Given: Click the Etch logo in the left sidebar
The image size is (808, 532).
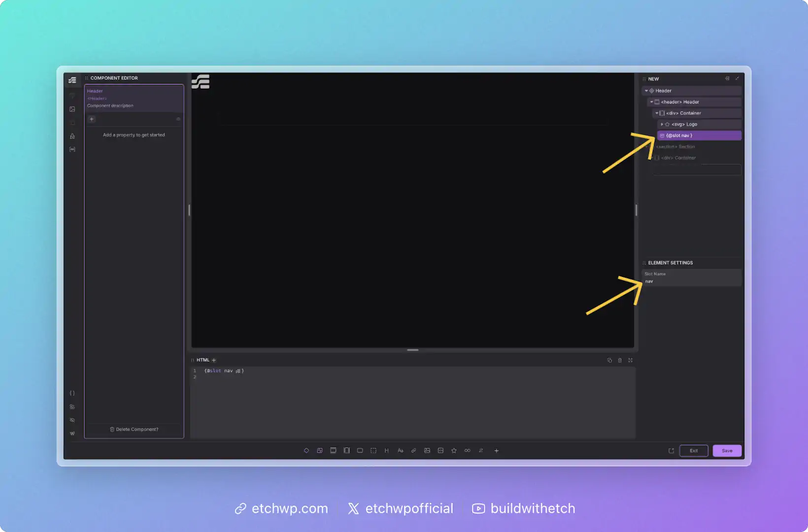Looking at the screenshot, I should 72,80.
